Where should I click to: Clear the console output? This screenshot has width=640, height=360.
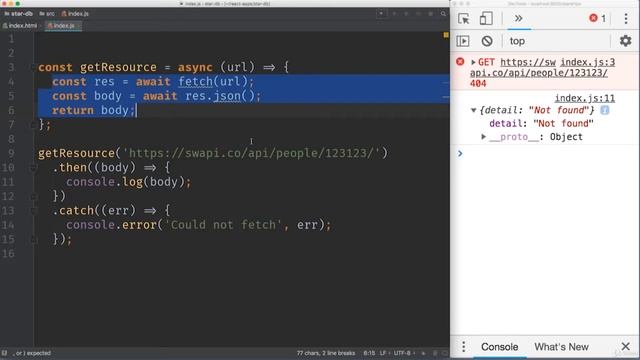(x=487, y=41)
